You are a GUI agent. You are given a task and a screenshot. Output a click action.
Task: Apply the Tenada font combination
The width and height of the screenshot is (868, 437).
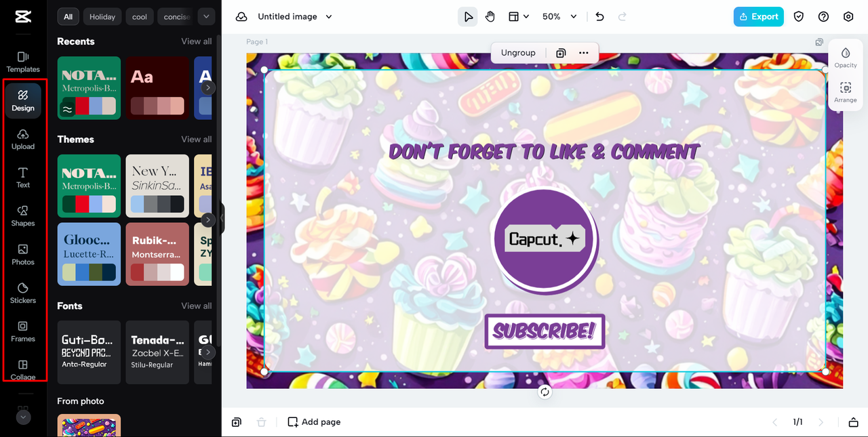click(157, 352)
